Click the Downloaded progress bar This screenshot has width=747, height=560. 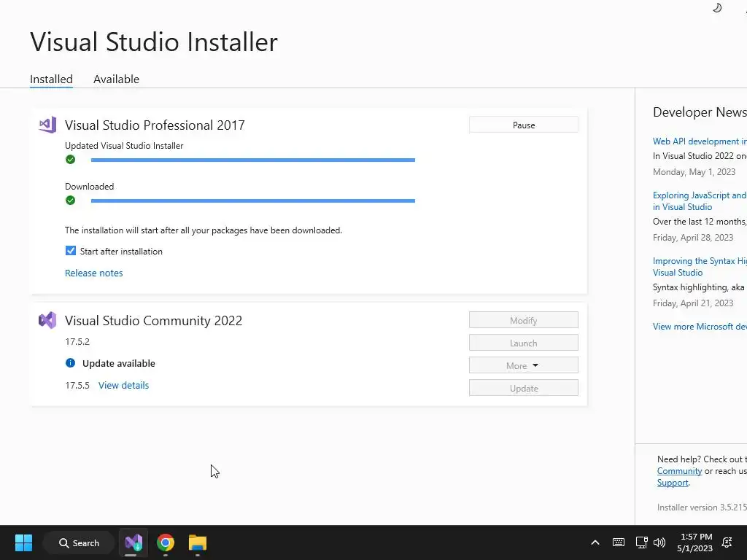pos(253,201)
